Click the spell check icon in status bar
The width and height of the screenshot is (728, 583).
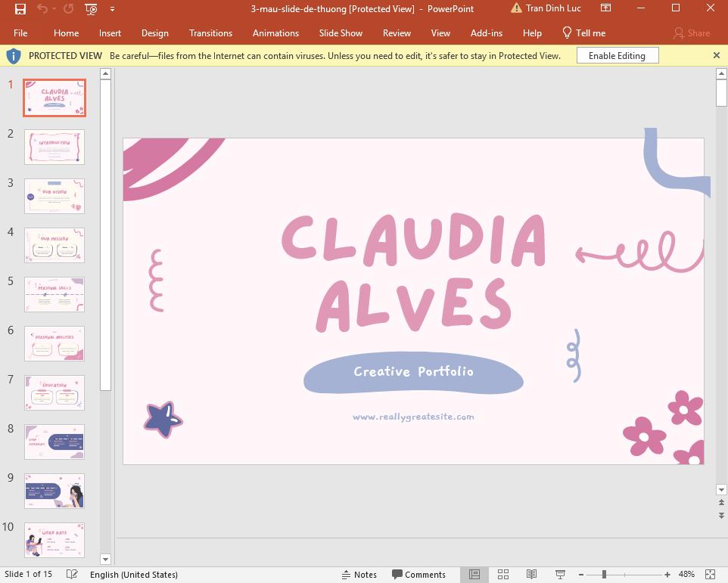coord(72,575)
